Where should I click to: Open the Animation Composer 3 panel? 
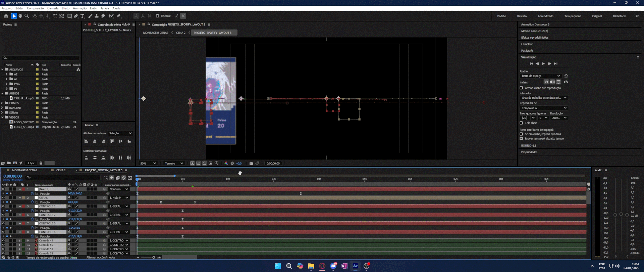pyautogui.click(x=535, y=25)
